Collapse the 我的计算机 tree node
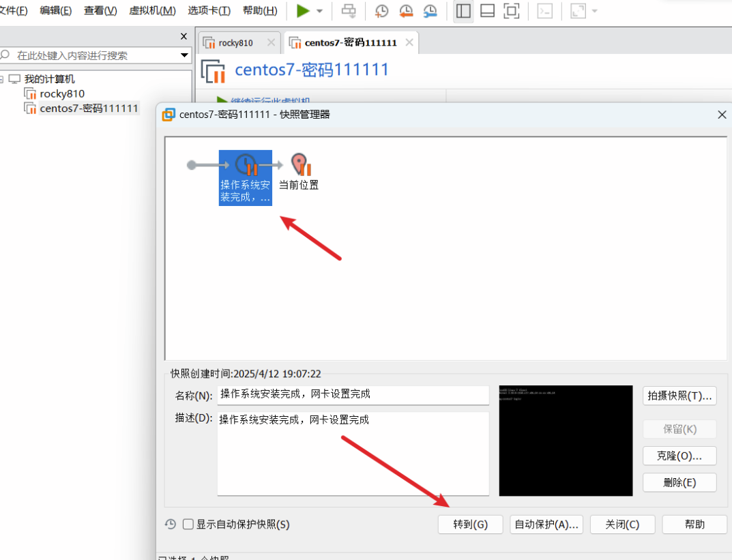This screenshot has height=560, width=732. [x=2, y=79]
